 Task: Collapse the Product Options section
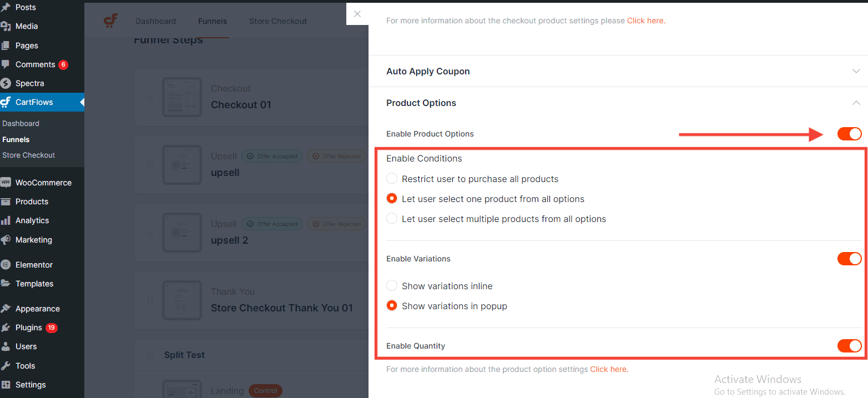coord(856,103)
